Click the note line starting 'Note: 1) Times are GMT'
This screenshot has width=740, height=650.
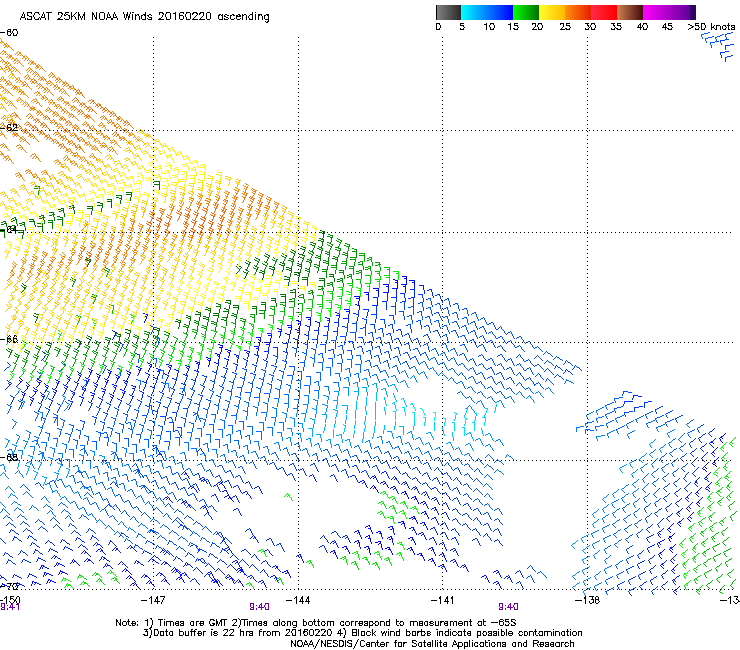tap(316, 623)
